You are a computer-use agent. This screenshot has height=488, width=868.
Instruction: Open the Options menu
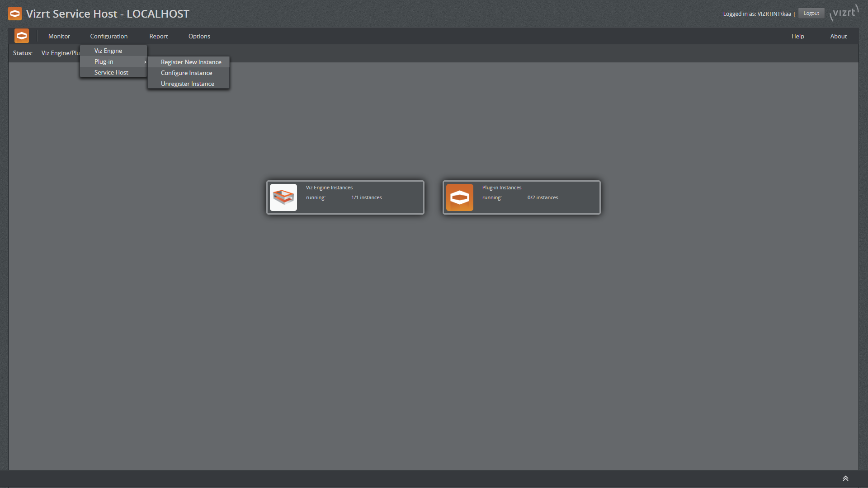[x=199, y=36]
